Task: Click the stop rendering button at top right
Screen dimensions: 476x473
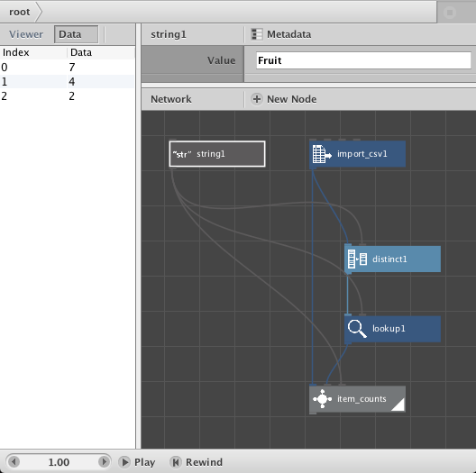Action: tap(450, 13)
